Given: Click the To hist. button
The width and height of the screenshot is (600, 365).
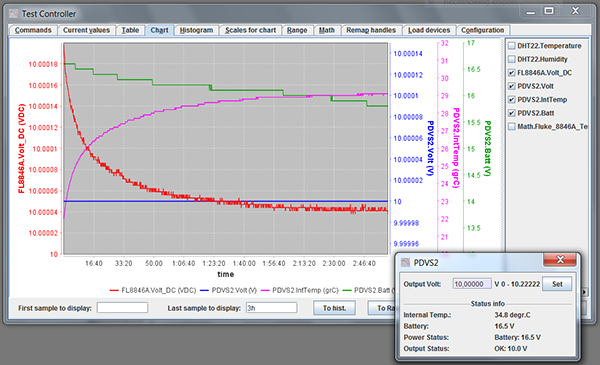Looking at the screenshot, I should tap(334, 308).
